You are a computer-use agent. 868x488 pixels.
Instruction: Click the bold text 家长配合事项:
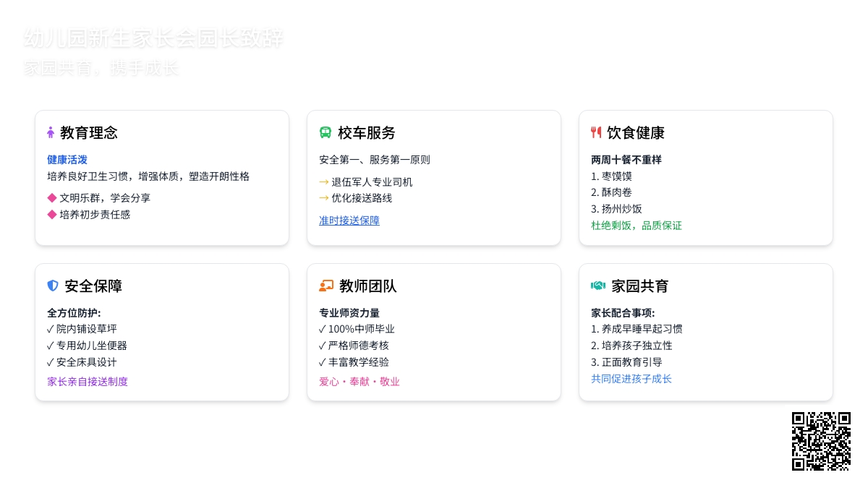coord(623,313)
